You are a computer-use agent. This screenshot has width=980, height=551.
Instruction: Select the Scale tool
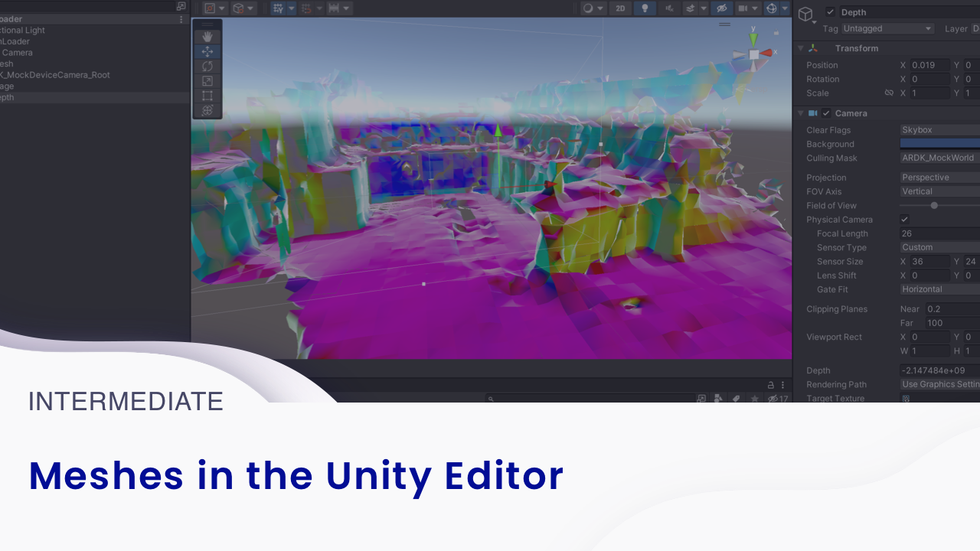pos(207,81)
